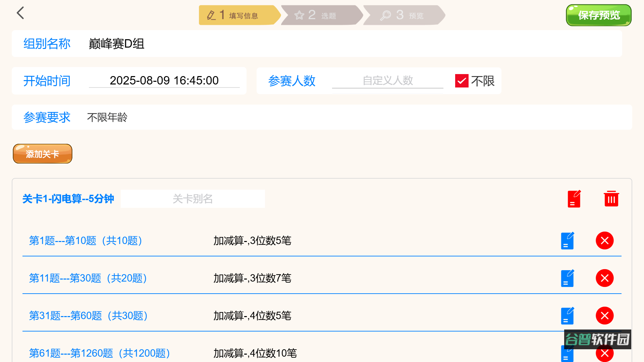Click the 参赛要求 field 不限年龄

[x=107, y=117]
